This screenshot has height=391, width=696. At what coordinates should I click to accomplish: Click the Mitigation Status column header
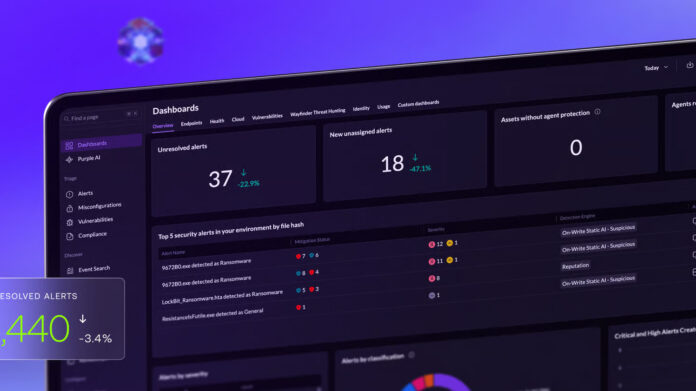point(312,241)
